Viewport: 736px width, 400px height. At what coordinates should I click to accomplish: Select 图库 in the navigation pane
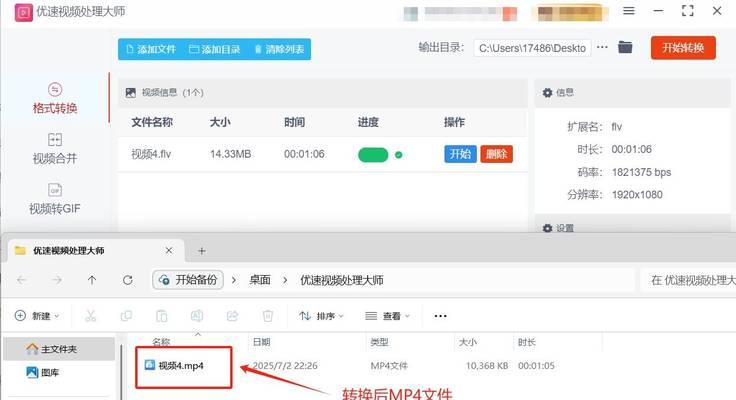[x=43, y=372]
